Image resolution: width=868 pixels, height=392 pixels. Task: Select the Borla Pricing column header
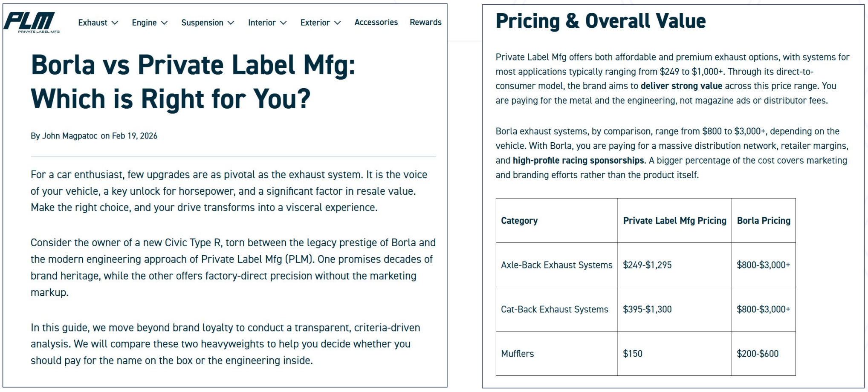pyautogui.click(x=763, y=221)
